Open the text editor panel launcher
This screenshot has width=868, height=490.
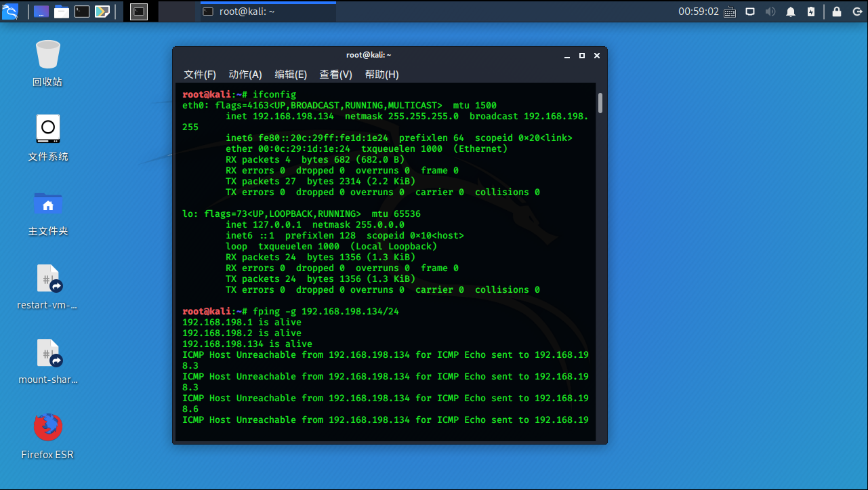[102, 12]
